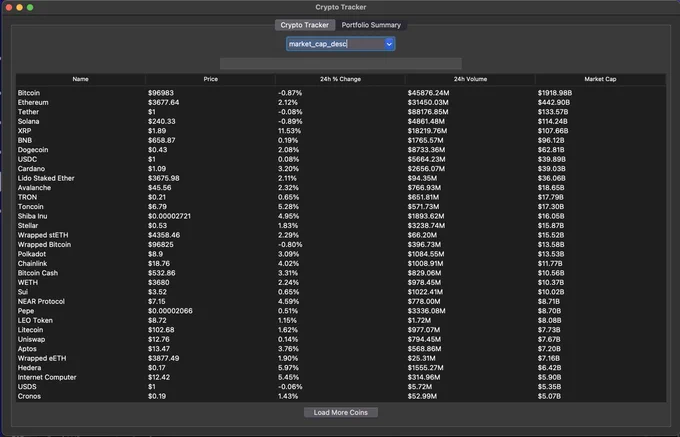This screenshot has height=437, width=680.
Task: Click the Tether coin name
Action: 28,112
